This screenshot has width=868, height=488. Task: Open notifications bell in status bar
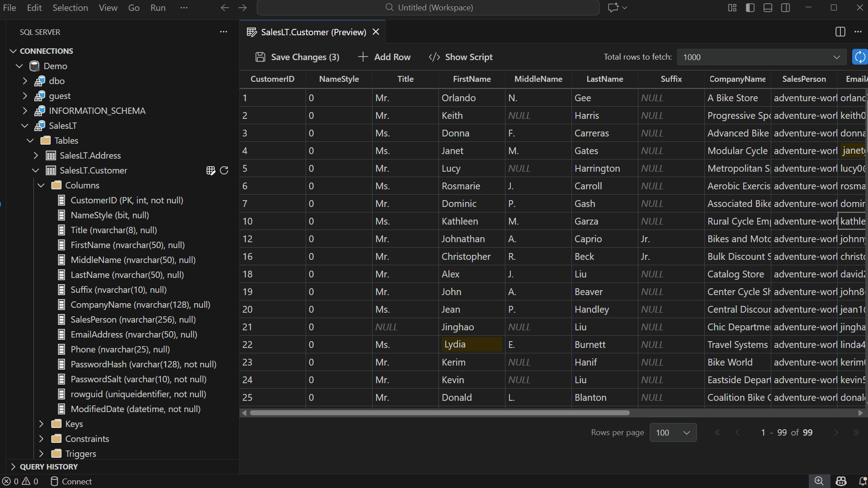pyautogui.click(x=862, y=481)
